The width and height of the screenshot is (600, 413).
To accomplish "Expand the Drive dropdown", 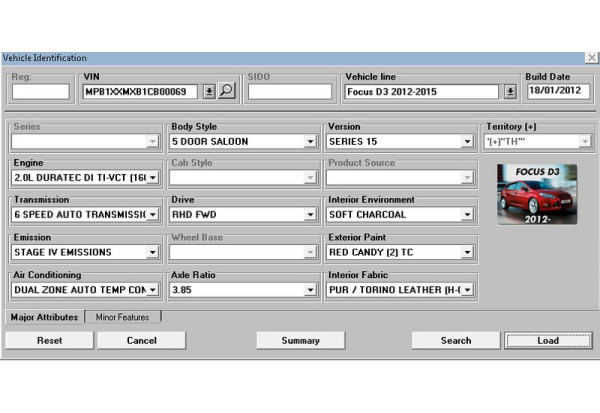I will (310, 215).
